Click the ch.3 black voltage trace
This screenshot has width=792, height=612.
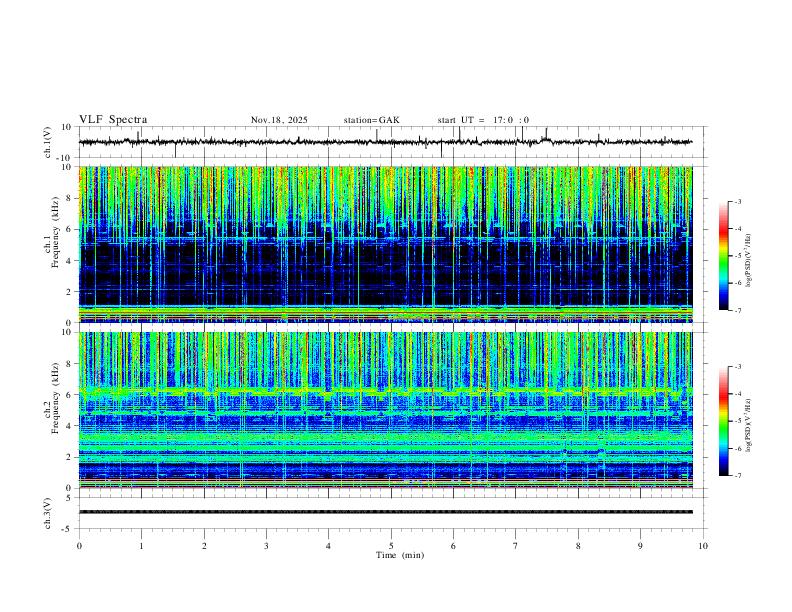click(385, 512)
